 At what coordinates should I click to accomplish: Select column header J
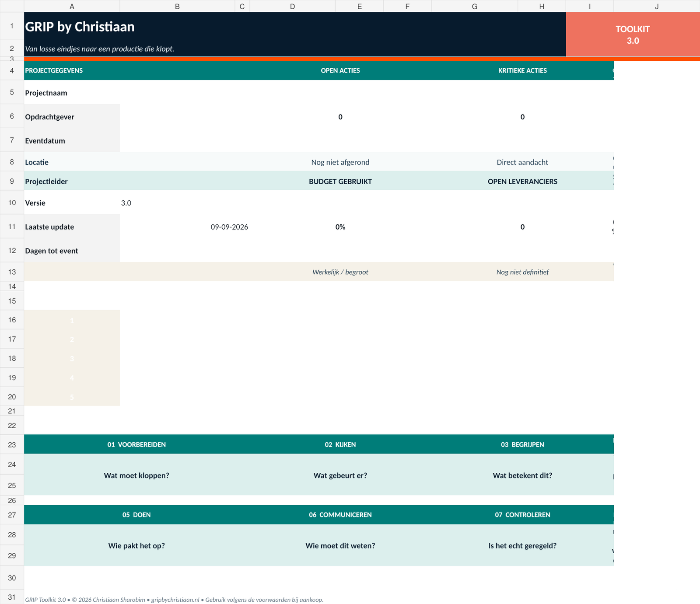(657, 6)
